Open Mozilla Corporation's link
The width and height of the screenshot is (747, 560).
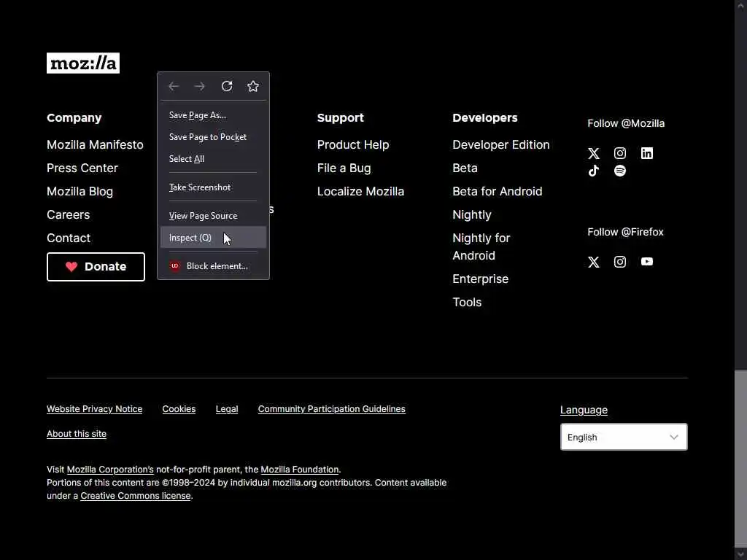point(110,470)
